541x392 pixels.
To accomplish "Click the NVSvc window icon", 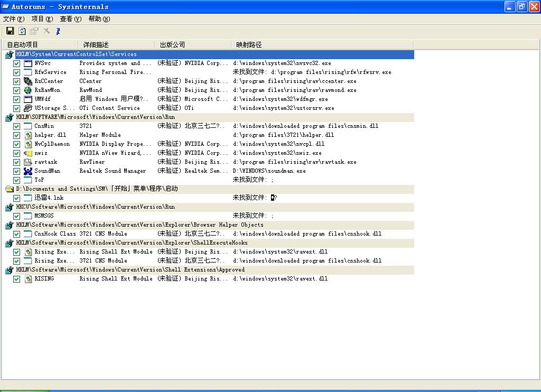I will tap(28, 63).
